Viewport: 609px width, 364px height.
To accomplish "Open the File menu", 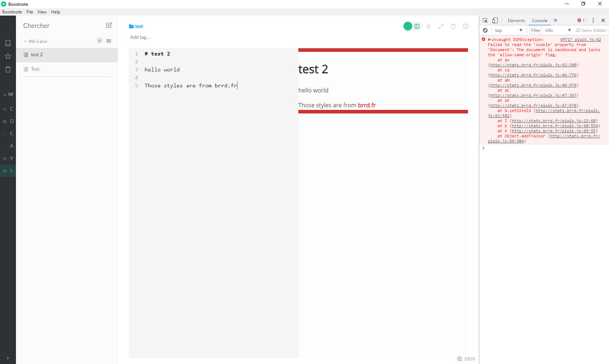I will click(30, 12).
